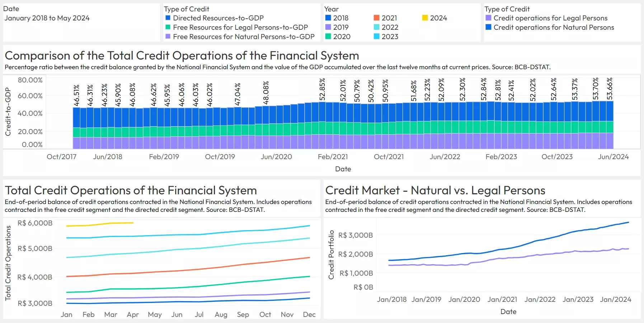The image size is (644, 323).
Task: Click the Credit Market - Natural vs. Legal Persons title
Action: 435,190
